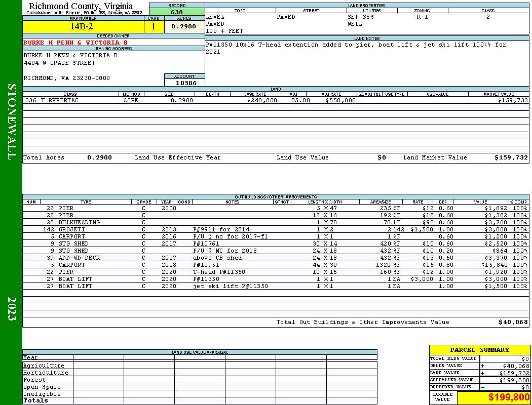Click the land note about P#11350 T-head extension
Viewport: 532px width, 405px height.
tap(356, 48)
